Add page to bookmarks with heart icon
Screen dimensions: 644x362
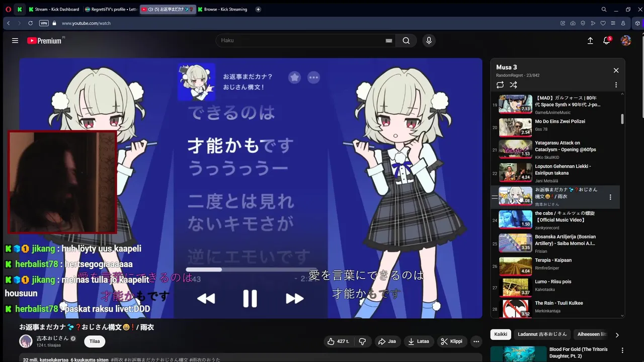coord(603,23)
